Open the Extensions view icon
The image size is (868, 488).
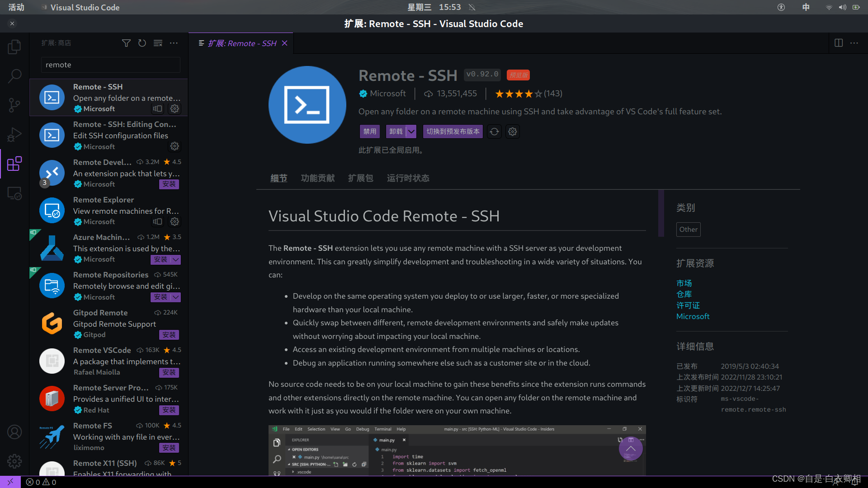pyautogui.click(x=14, y=164)
